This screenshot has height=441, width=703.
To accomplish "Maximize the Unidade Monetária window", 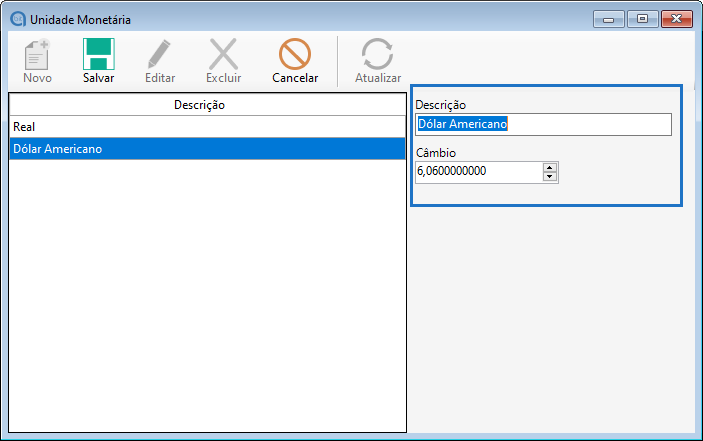I will tap(640, 18).
